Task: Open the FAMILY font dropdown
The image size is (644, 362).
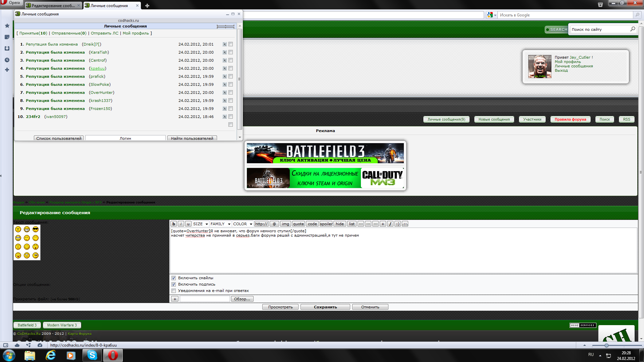Action: tap(220, 224)
